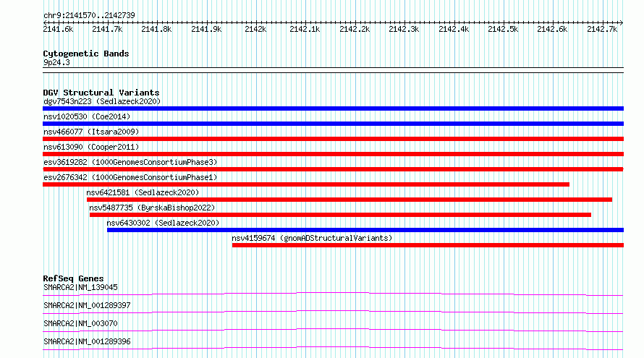
Task: Open transcript label SMARCA2|NM_001289396
Action: point(87,341)
